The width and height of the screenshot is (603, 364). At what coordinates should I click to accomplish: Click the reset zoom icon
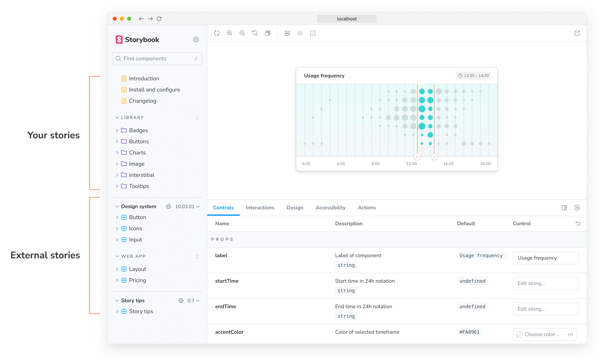[x=255, y=33]
